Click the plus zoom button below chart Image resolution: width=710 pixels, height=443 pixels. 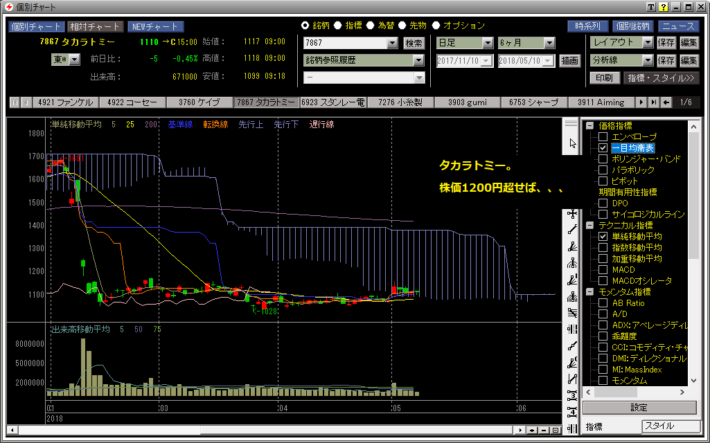(x=532, y=430)
